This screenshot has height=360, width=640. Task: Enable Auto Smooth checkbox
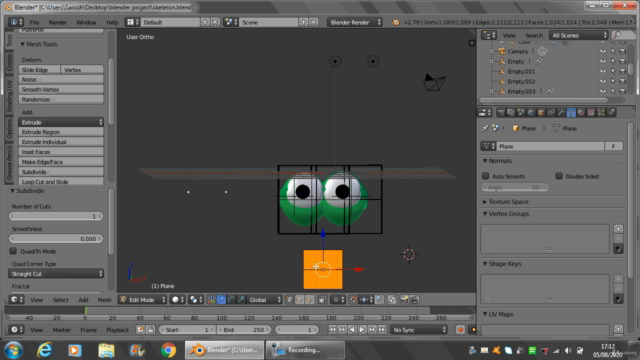pyautogui.click(x=485, y=176)
